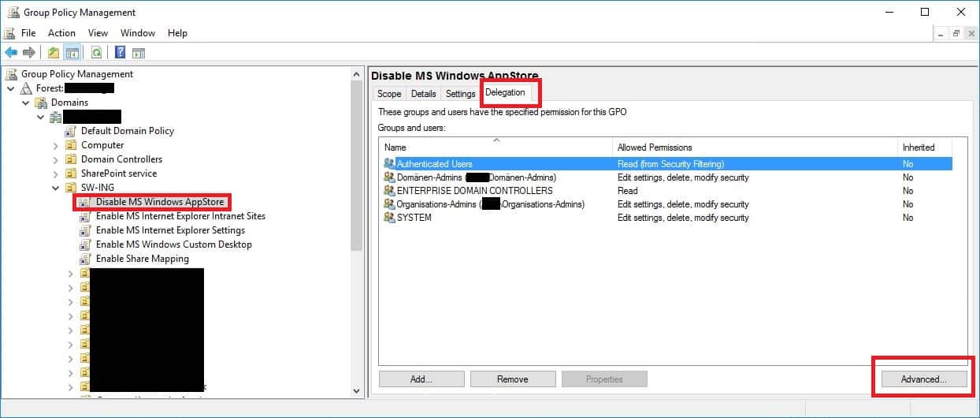Toggle the Show/Hide Action Pane icon

pyautogui.click(x=139, y=53)
